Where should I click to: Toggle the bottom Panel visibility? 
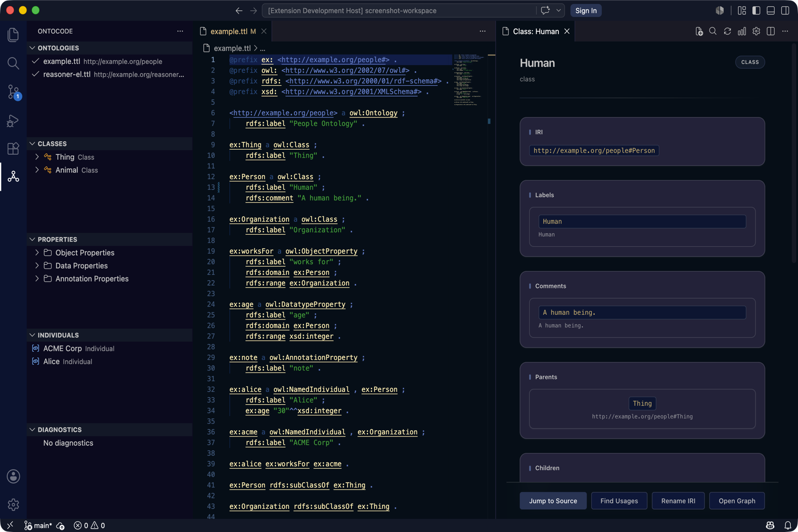pyautogui.click(x=771, y=10)
